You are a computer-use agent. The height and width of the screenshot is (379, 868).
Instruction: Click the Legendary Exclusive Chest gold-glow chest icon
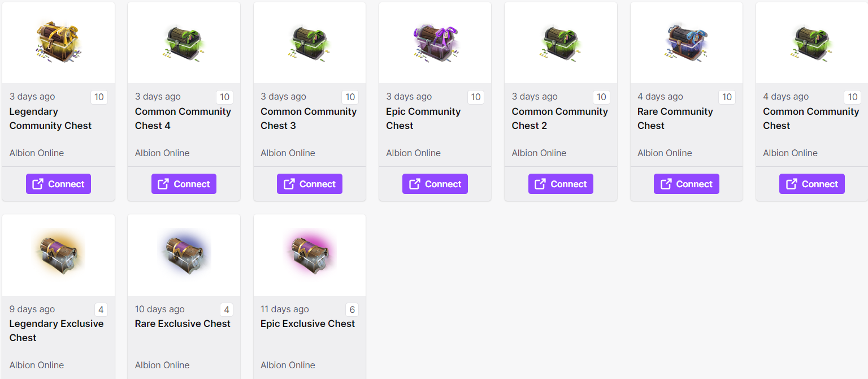click(x=58, y=255)
